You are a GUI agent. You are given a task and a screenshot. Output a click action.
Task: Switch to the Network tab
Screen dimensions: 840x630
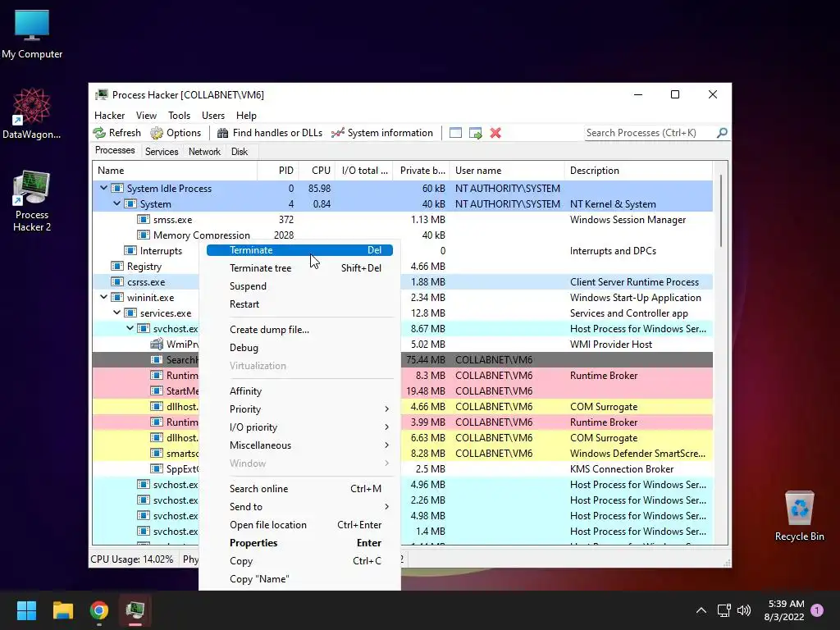click(204, 152)
